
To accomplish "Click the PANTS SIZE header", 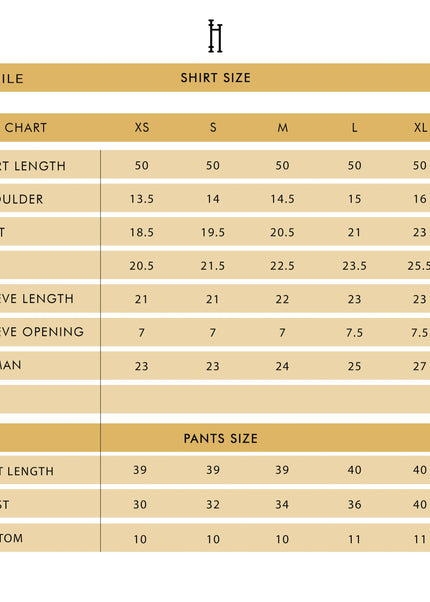I will (220, 438).
